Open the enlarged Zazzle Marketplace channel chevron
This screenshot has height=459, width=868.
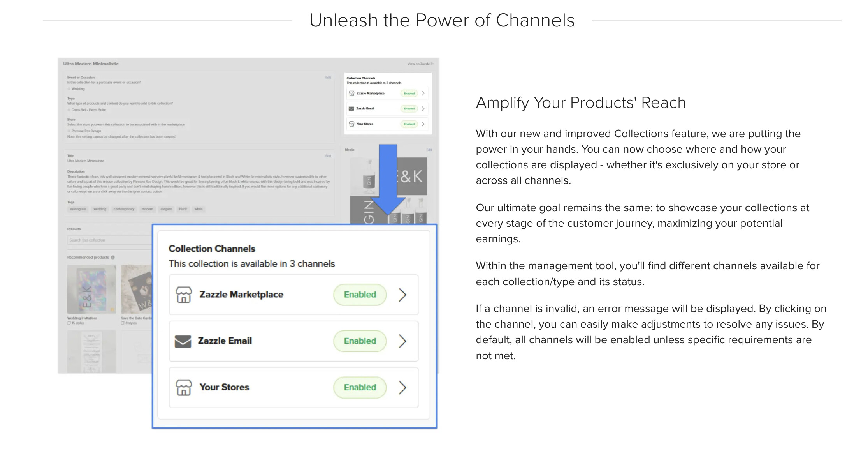click(402, 295)
